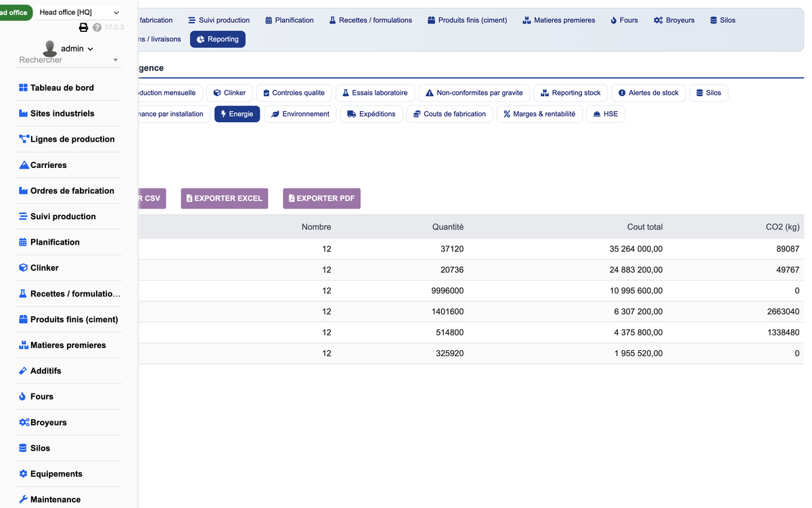Click the help question mark icon

(97, 28)
